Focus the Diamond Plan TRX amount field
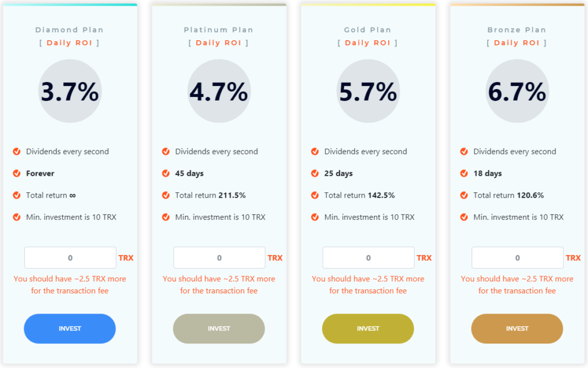This screenshot has width=588, height=368. click(x=70, y=257)
